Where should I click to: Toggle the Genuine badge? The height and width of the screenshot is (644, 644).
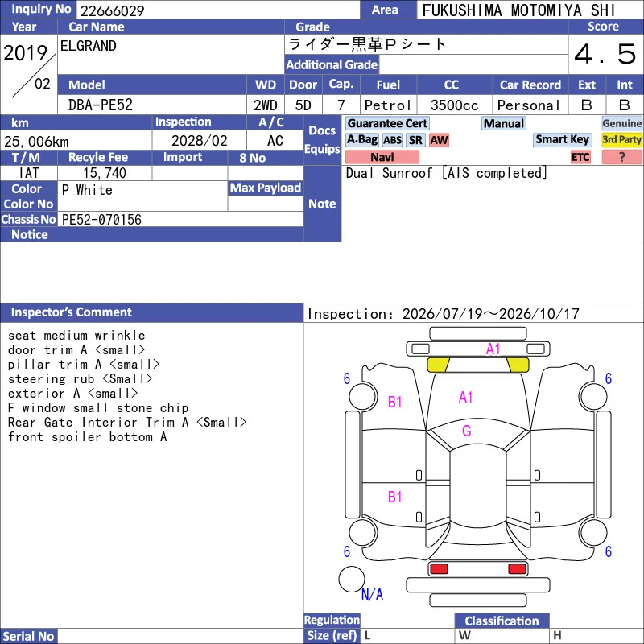click(621, 123)
